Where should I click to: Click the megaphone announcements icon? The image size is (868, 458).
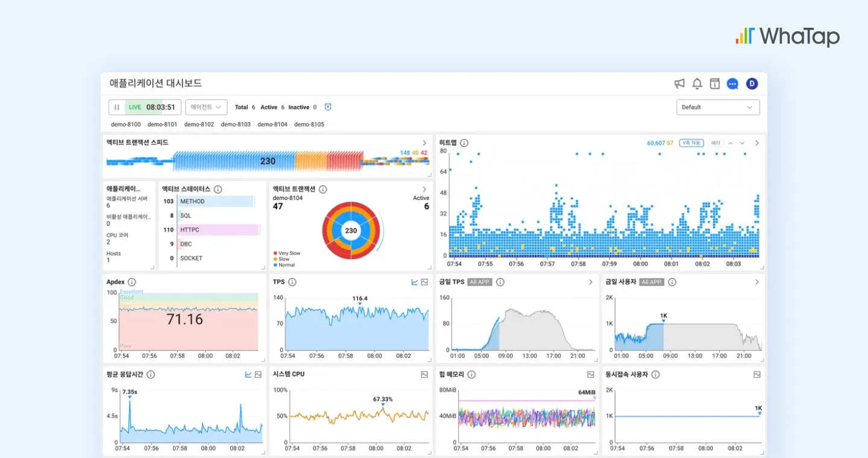point(679,84)
